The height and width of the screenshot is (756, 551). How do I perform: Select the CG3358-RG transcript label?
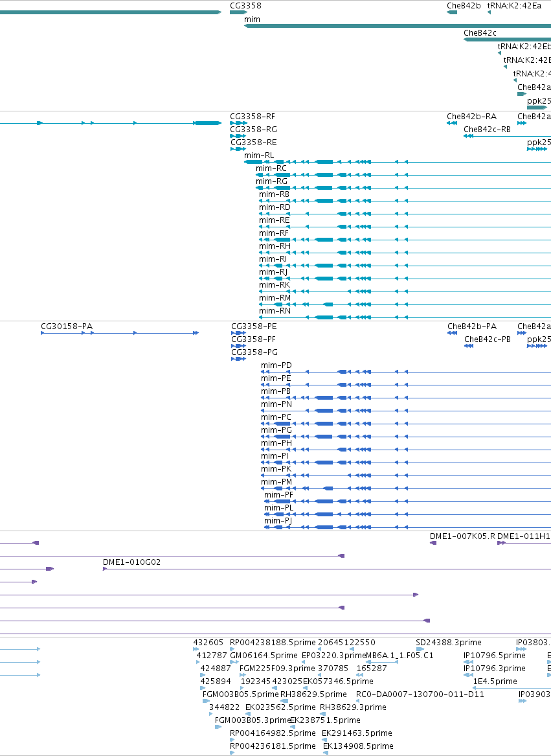[x=254, y=130]
